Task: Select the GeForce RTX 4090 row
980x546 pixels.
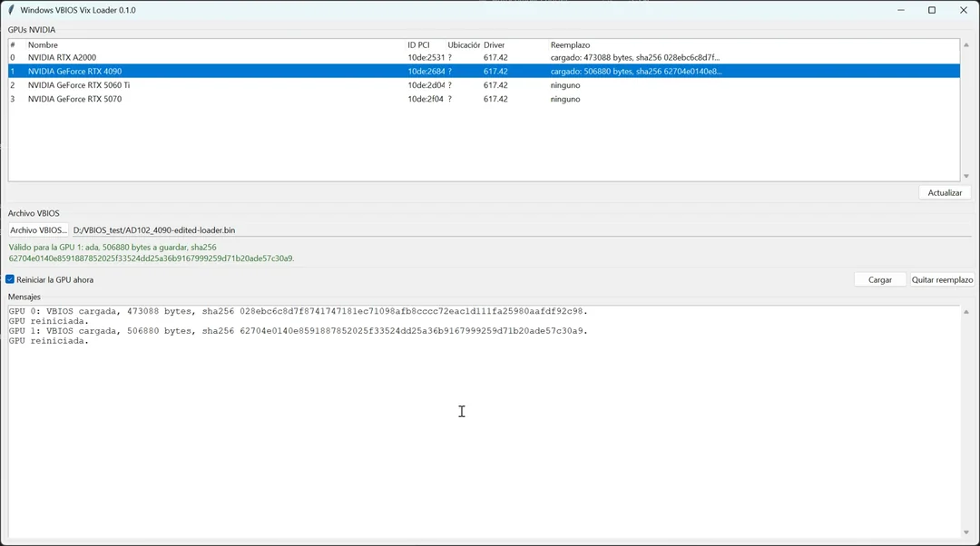Action: [x=484, y=72]
